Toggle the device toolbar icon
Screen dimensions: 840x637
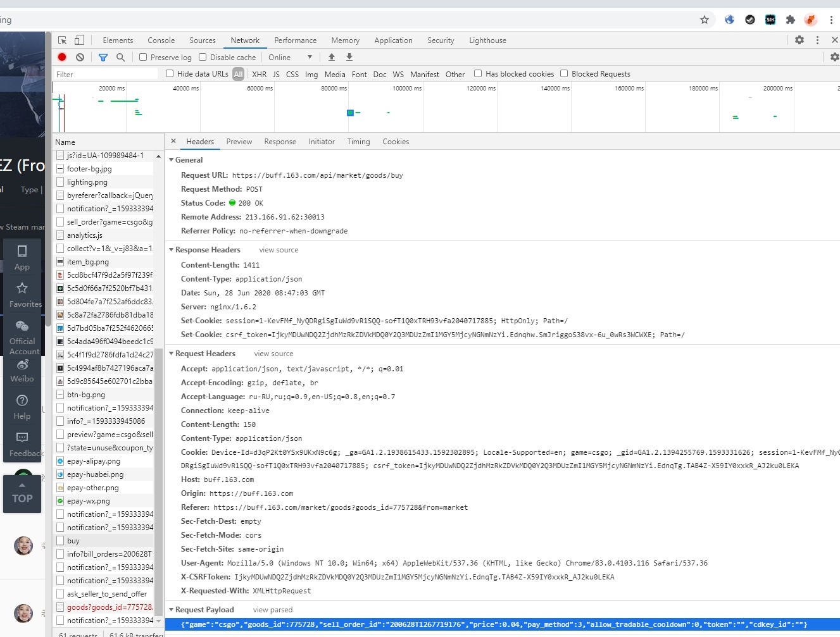pyautogui.click(x=79, y=40)
